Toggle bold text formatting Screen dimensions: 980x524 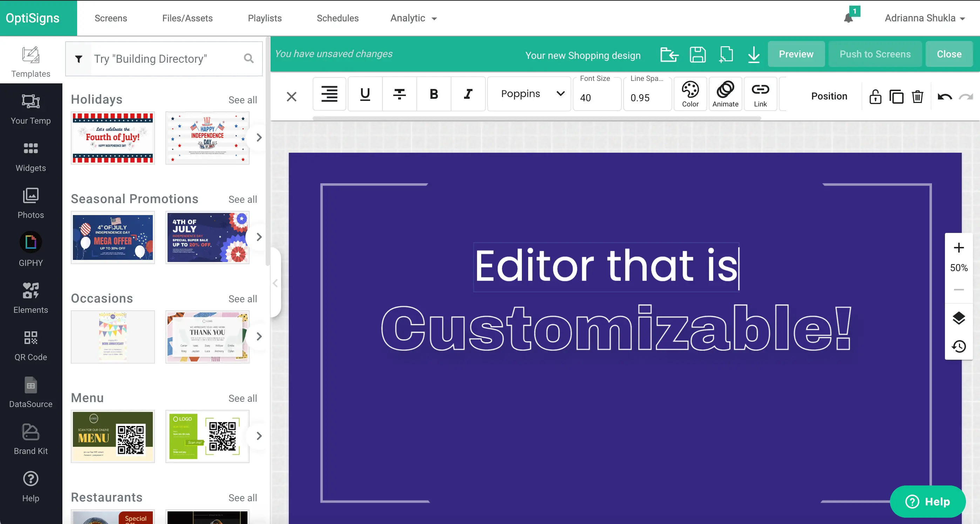434,94
